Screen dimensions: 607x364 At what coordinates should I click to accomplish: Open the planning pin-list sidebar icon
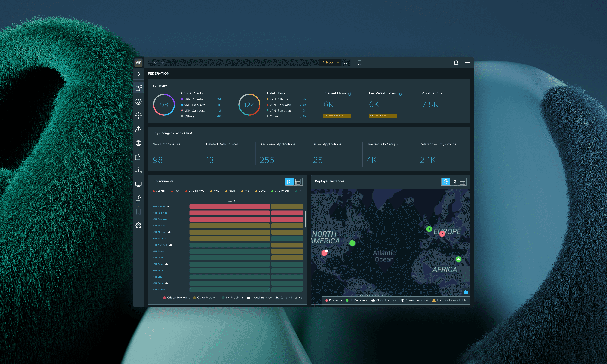[x=138, y=198]
